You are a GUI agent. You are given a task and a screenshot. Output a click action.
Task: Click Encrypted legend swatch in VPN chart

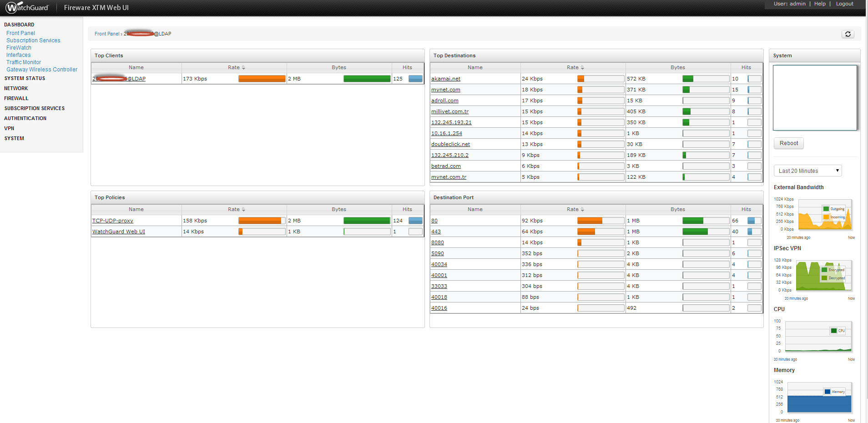[x=824, y=270]
